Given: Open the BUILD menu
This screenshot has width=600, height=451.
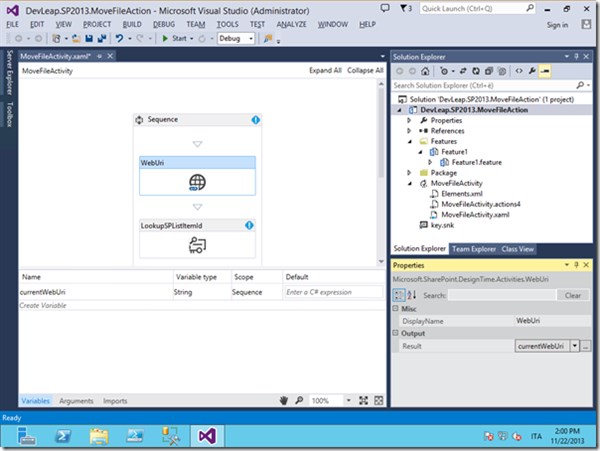Looking at the screenshot, I should (132, 24).
